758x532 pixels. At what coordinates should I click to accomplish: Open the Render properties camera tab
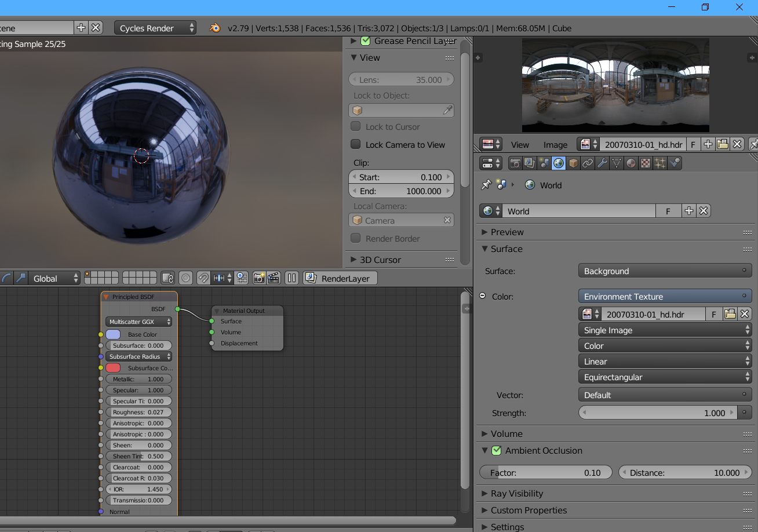[515, 163]
